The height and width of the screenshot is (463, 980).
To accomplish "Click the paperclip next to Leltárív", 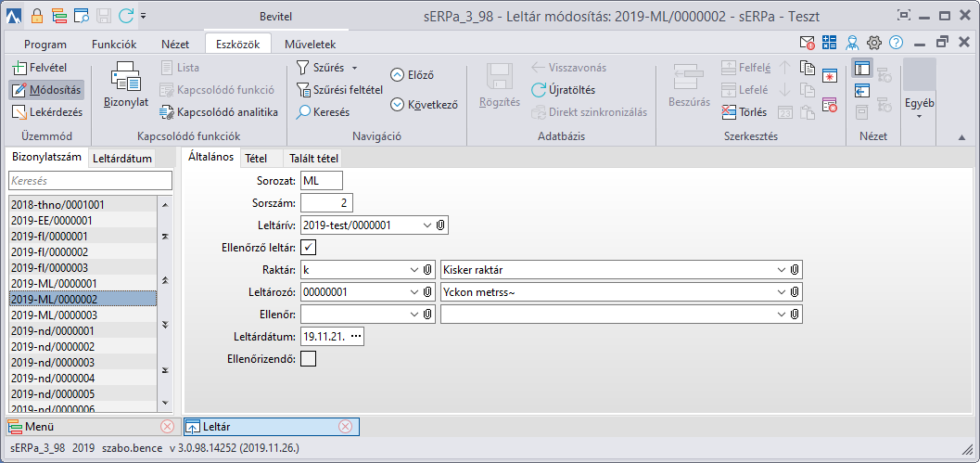I will click(x=440, y=225).
